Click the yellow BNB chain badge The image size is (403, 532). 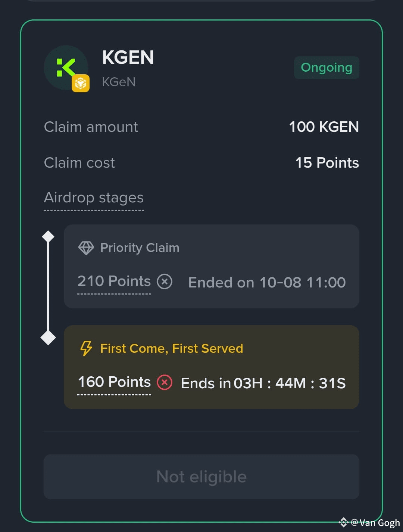coord(81,83)
